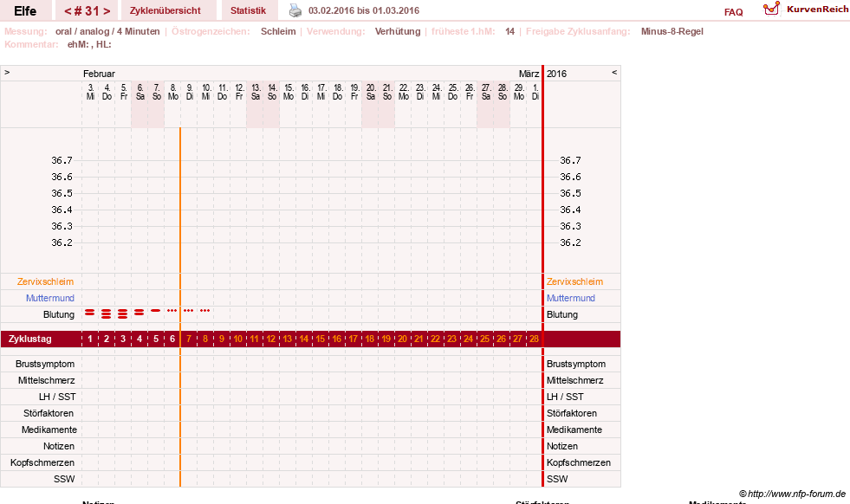
Task: Open the FAQ link
Action: 733,12
